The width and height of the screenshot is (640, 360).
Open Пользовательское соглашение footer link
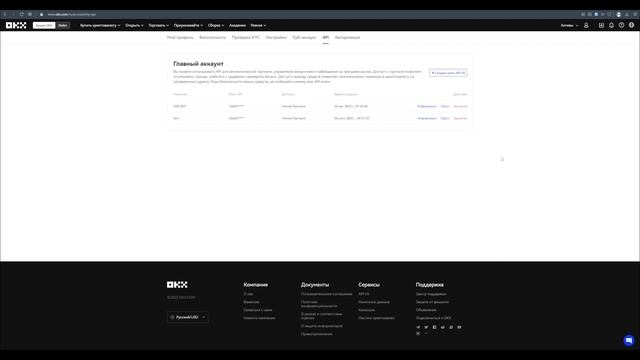[327, 294]
